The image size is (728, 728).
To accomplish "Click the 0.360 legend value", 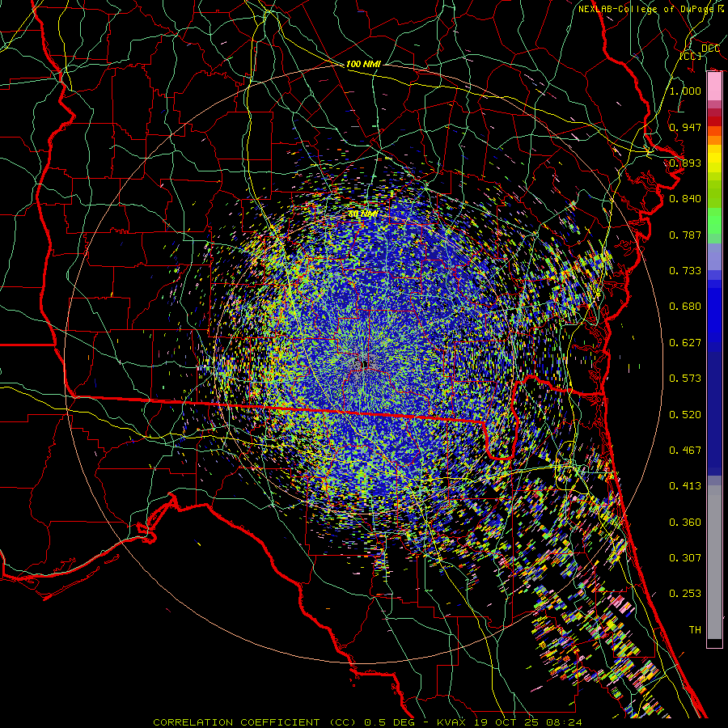I will pyautogui.click(x=685, y=523).
